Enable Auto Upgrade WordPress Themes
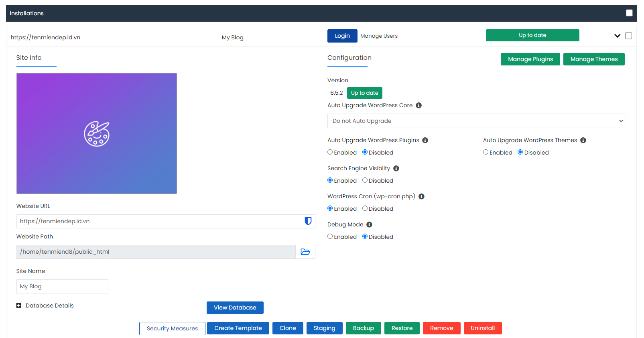This screenshot has height=338, width=644. 486,152
